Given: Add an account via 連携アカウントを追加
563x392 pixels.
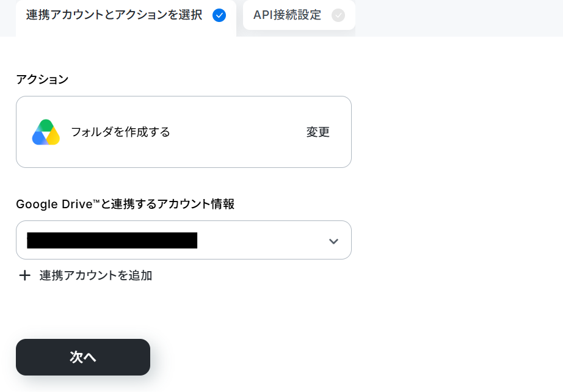Looking at the screenshot, I should 95,275.
